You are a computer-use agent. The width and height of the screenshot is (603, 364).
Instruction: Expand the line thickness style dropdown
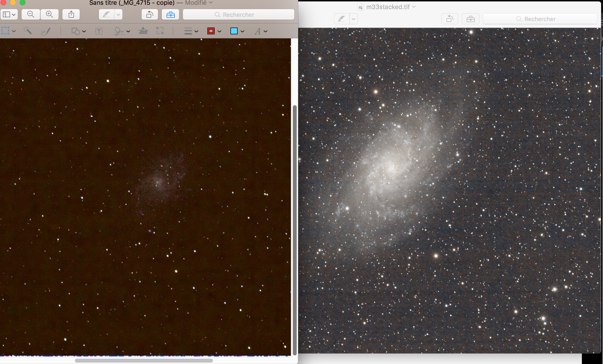tap(191, 31)
